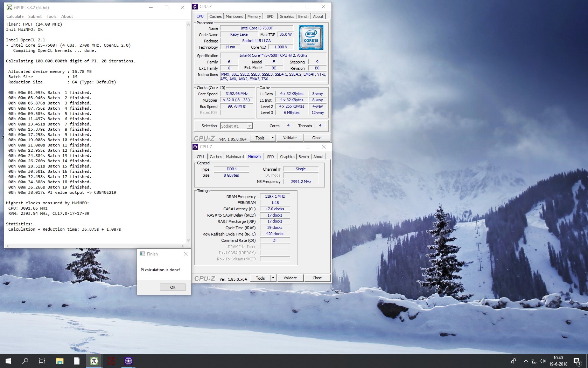The height and width of the screenshot is (368, 588).
Task: Switch to Mainboard tab in lower CPU-Z
Action: (235, 157)
